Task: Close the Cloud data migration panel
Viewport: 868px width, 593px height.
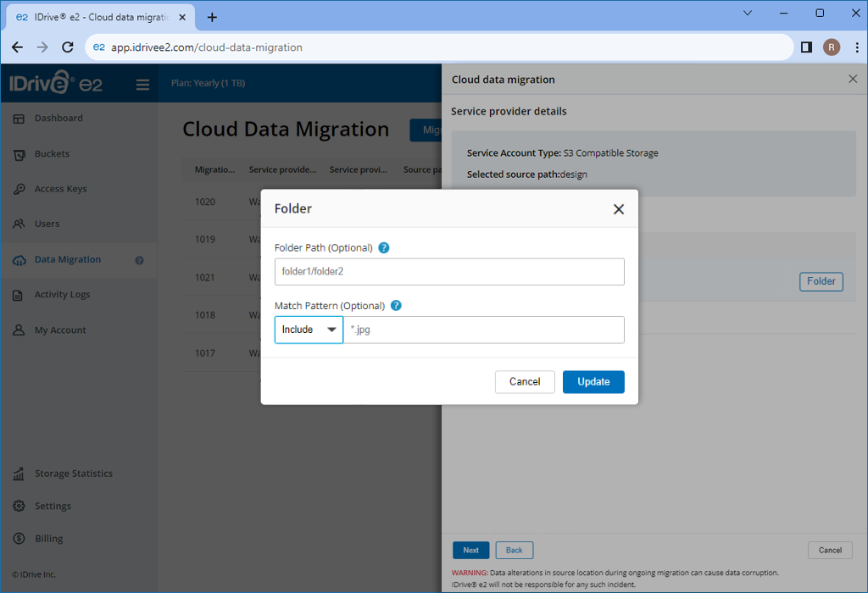Action: point(853,79)
